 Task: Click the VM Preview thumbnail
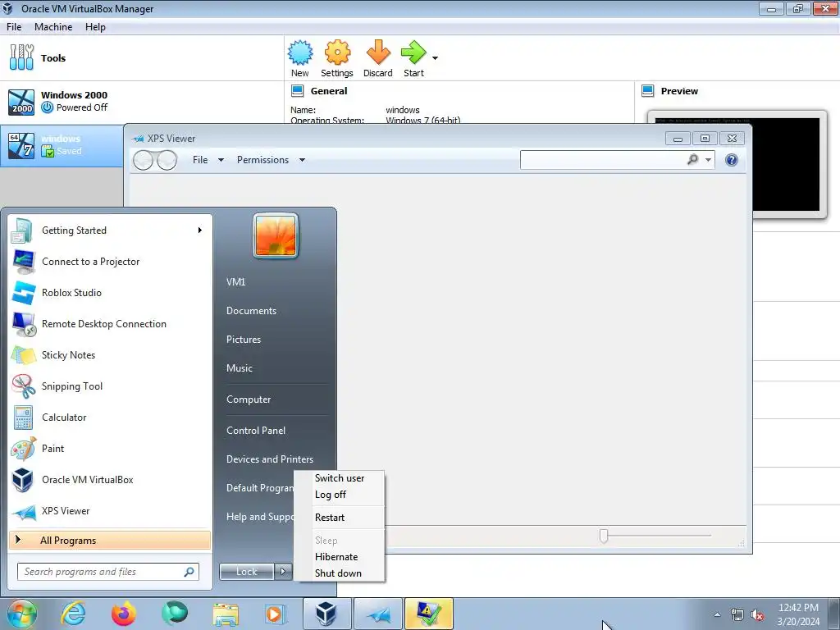(737, 164)
